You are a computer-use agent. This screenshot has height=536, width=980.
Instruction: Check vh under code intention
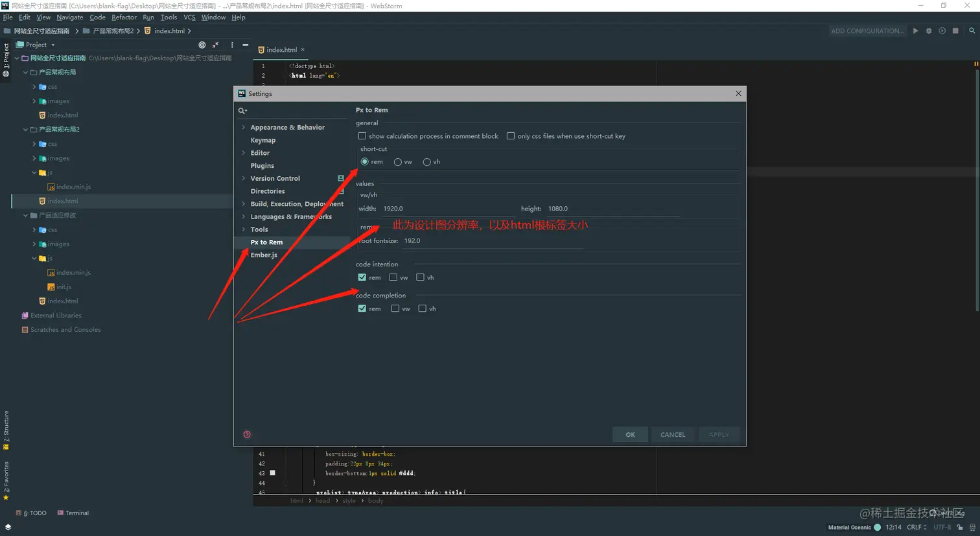(420, 277)
